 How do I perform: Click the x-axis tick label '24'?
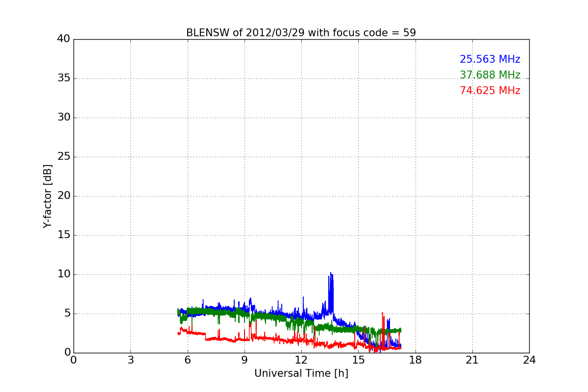(x=529, y=360)
